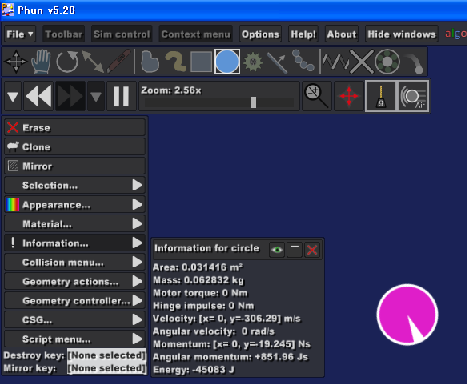This screenshot has height=384, width=467.
Task: Select the Drag hand tool
Action: 41,62
